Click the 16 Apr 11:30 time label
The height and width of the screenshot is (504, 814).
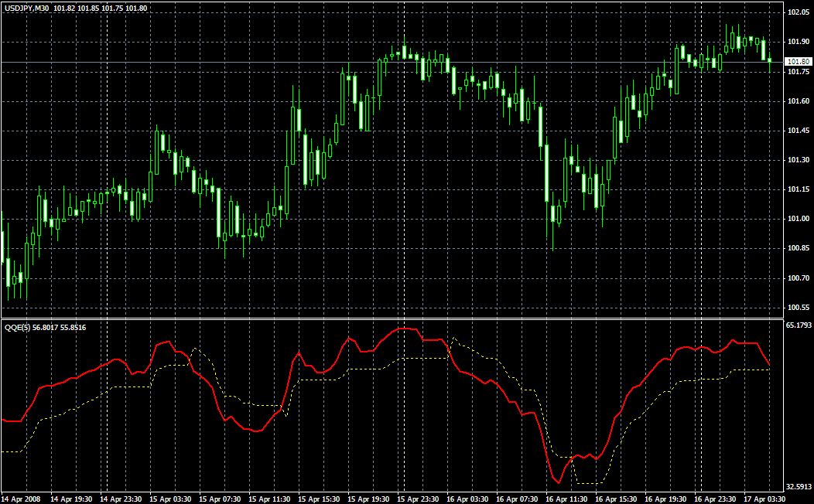566,499
